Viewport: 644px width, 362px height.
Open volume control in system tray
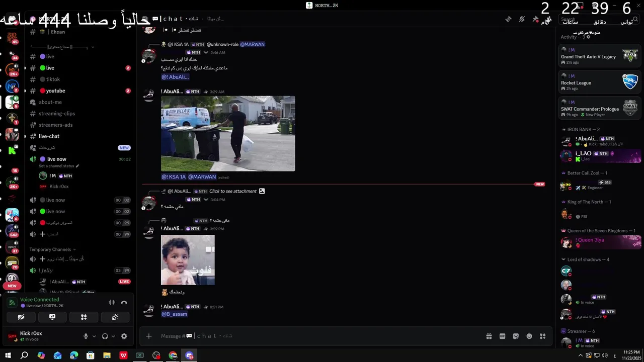click(605, 355)
